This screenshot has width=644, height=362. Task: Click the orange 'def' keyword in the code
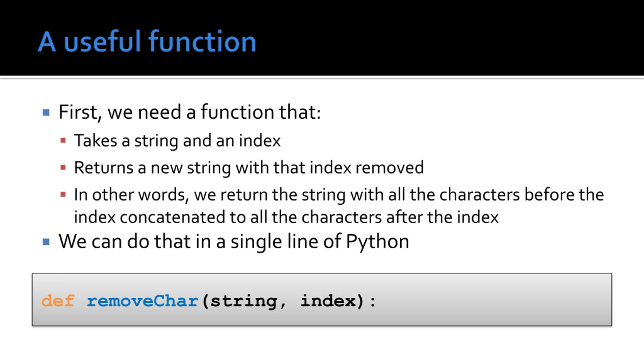coord(58,301)
